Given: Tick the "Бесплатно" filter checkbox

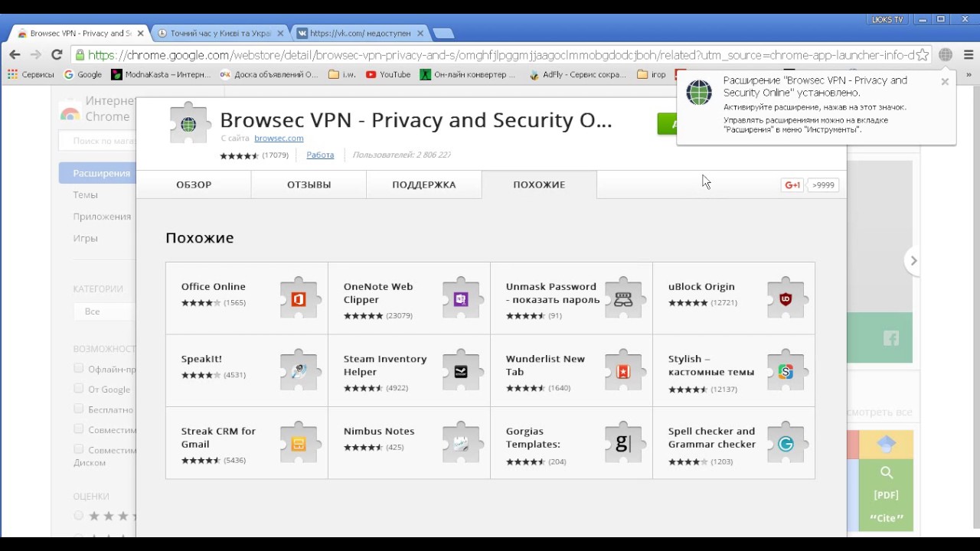Looking at the screenshot, I should (79, 409).
